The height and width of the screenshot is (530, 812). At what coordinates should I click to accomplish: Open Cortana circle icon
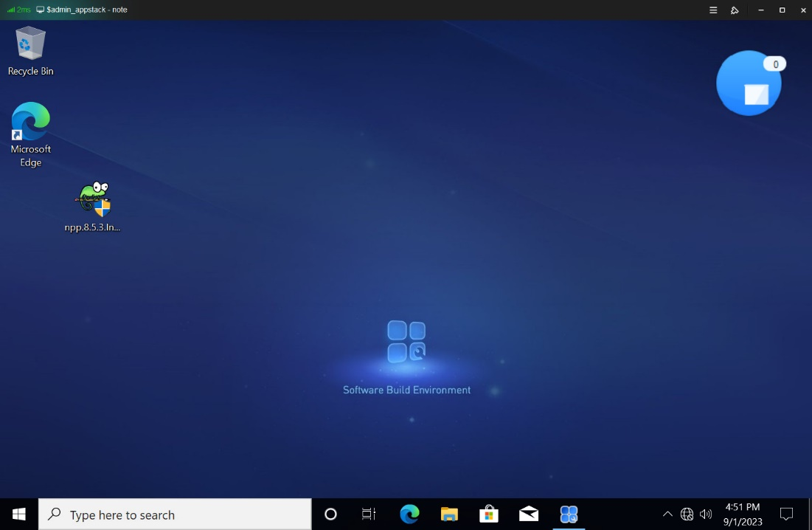point(330,514)
